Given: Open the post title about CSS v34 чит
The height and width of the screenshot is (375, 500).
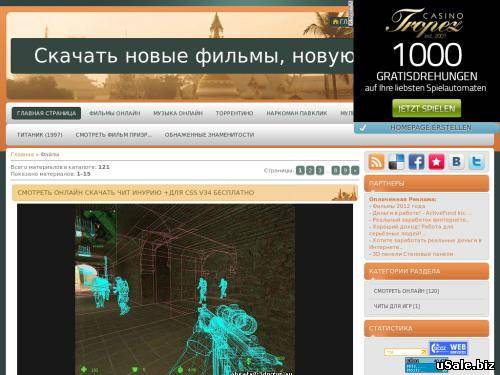Looking at the screenshot, I should (136, 193).
